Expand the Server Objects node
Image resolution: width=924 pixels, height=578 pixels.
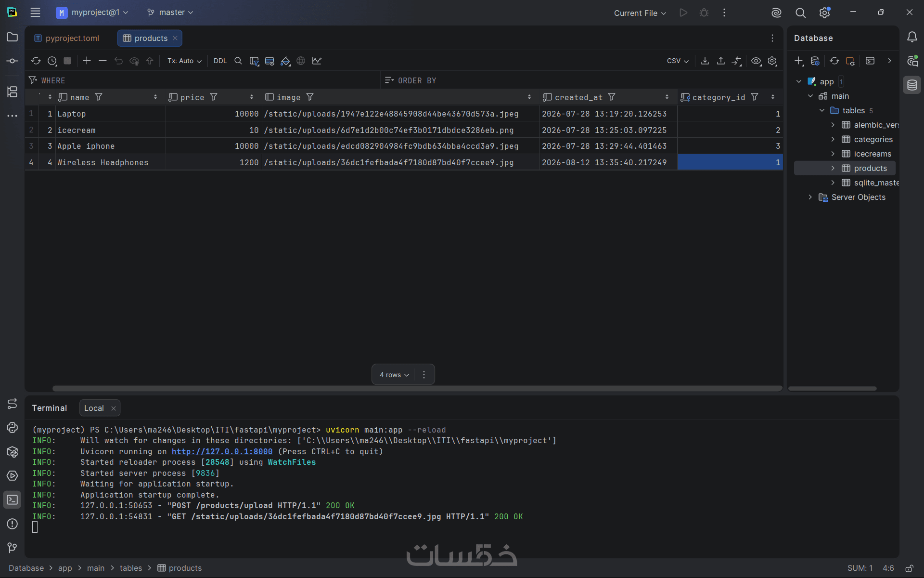tap(810, 197)
